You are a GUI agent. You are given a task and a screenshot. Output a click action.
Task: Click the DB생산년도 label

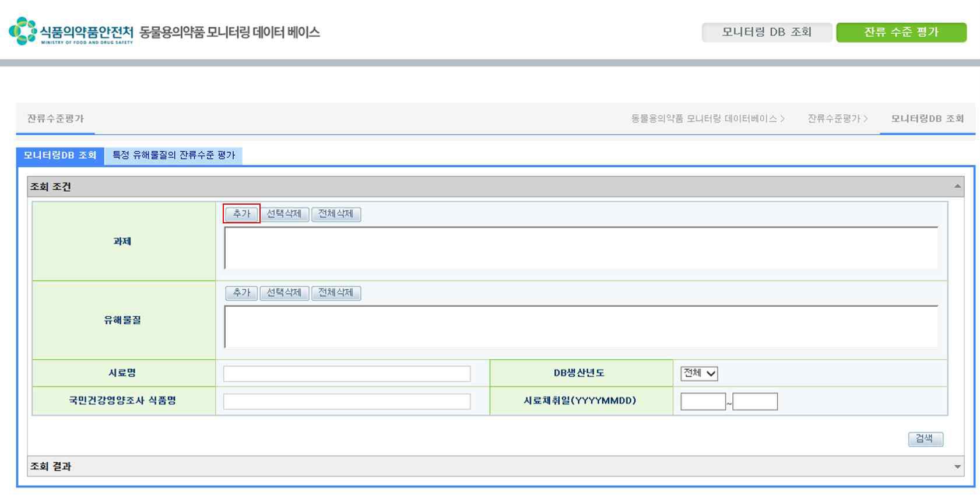tap(579, 373)
